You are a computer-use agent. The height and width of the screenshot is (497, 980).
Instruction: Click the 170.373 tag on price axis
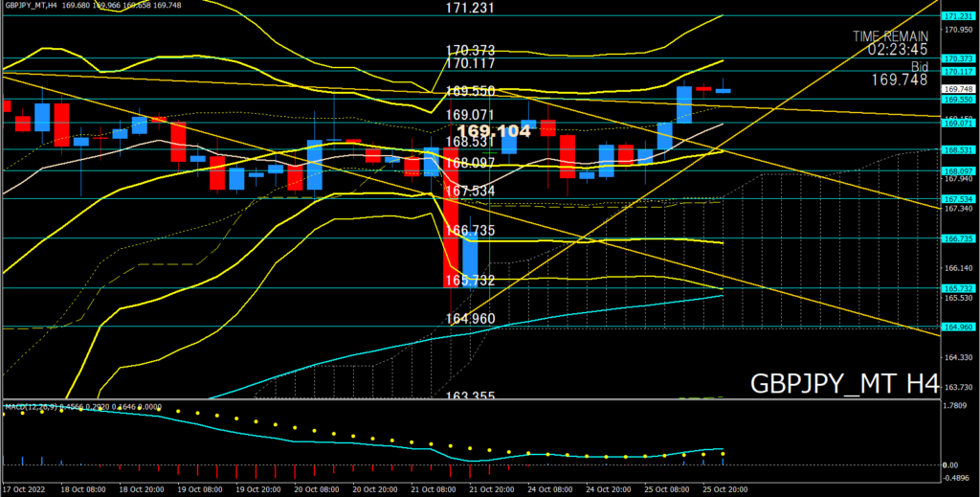[959, 58]
